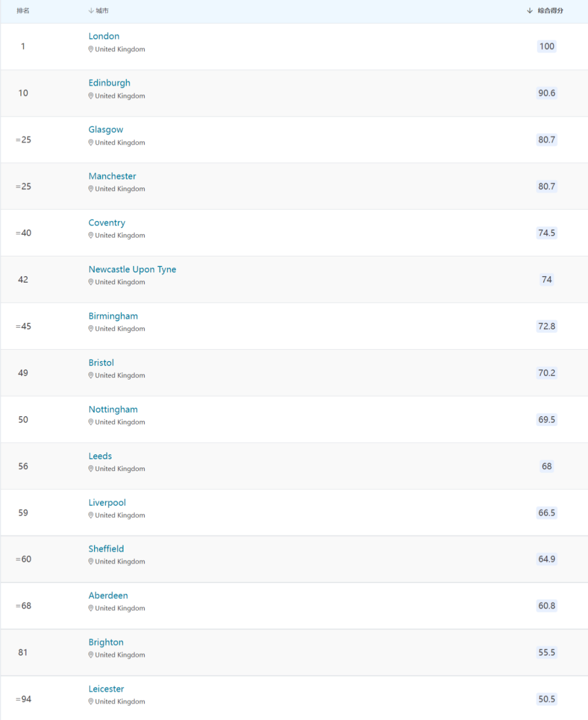Open the Birmingham city link
Viewport: 588px width, 720px height.
tap(113, 316)
